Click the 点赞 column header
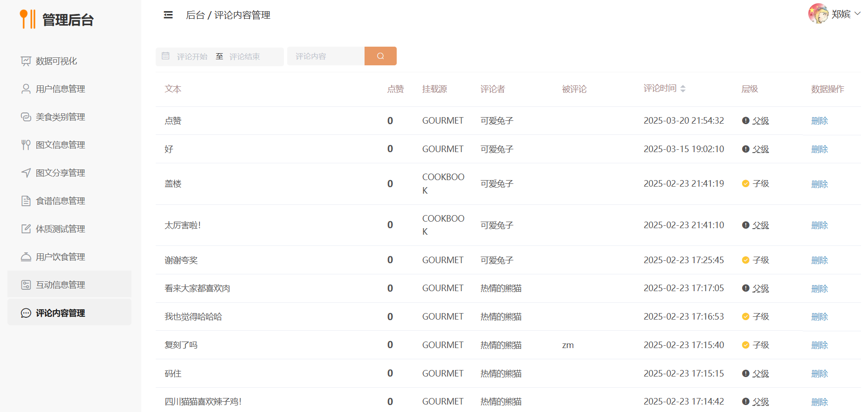Screen dimensions: 868x412 396,89
